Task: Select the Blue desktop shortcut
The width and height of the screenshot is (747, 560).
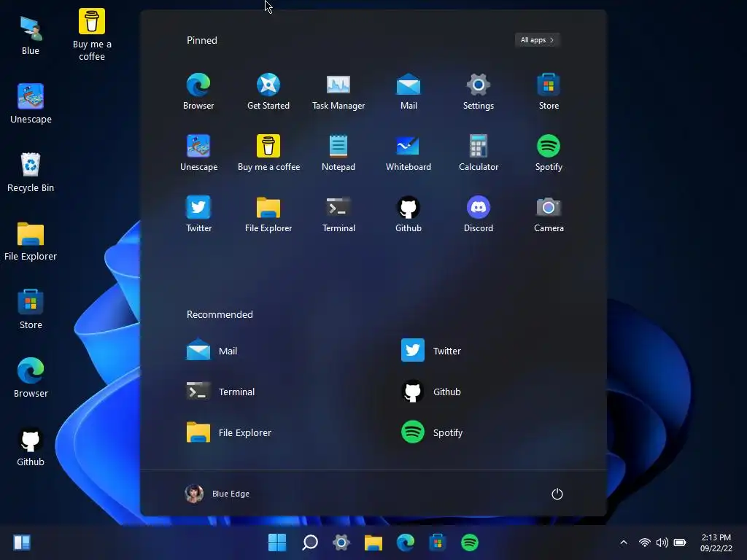Action: (31, 36)
